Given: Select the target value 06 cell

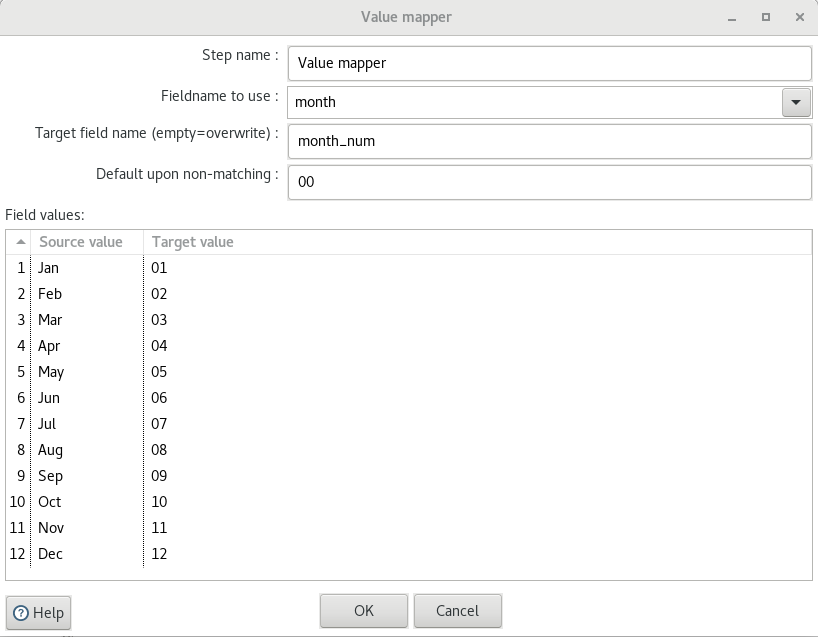Looking at the screenshot, I should pyautogui.click(x=477, y=398).
